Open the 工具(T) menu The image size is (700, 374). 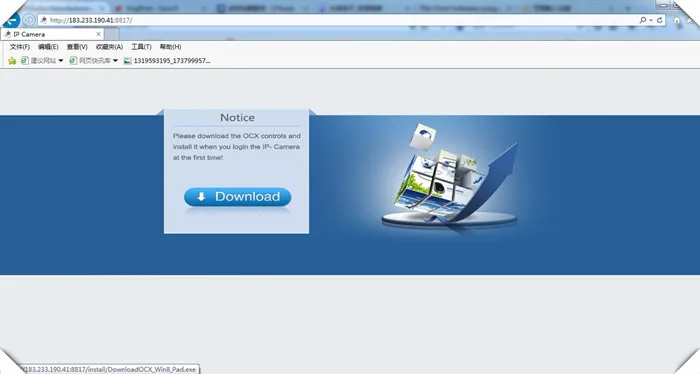tap(141, 47)
